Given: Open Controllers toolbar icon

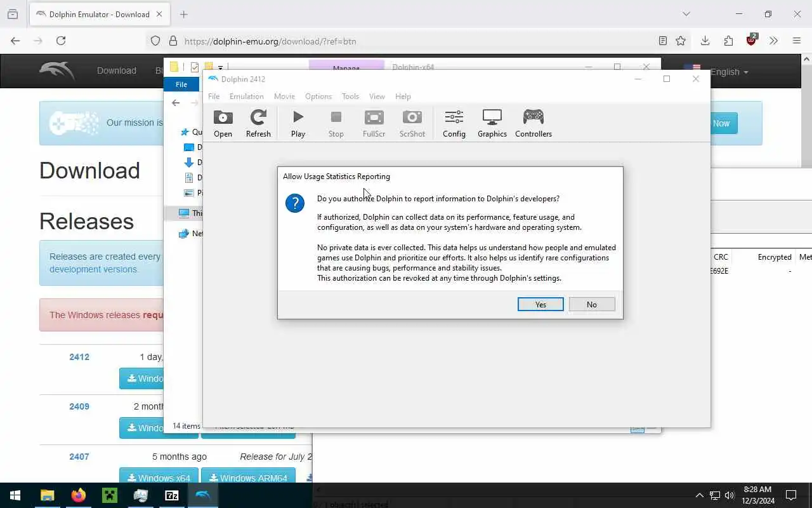Looking at the screenshot, I should (x=534, y=124).
